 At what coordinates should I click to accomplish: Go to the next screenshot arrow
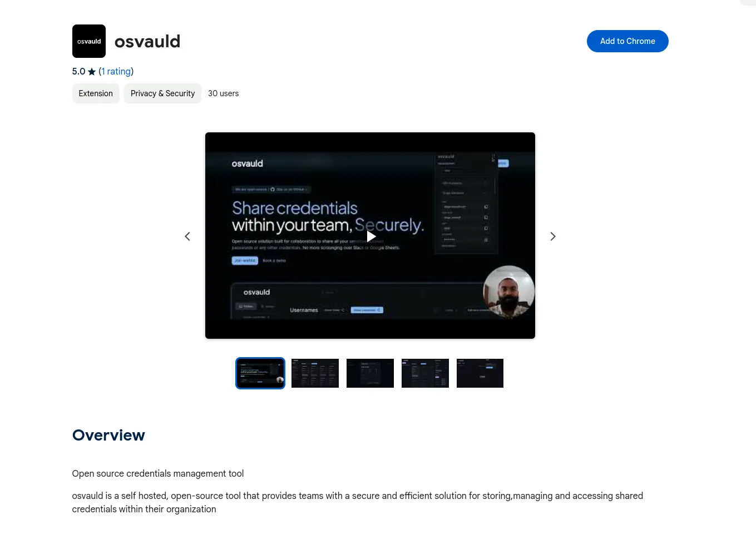pos(553,236)
